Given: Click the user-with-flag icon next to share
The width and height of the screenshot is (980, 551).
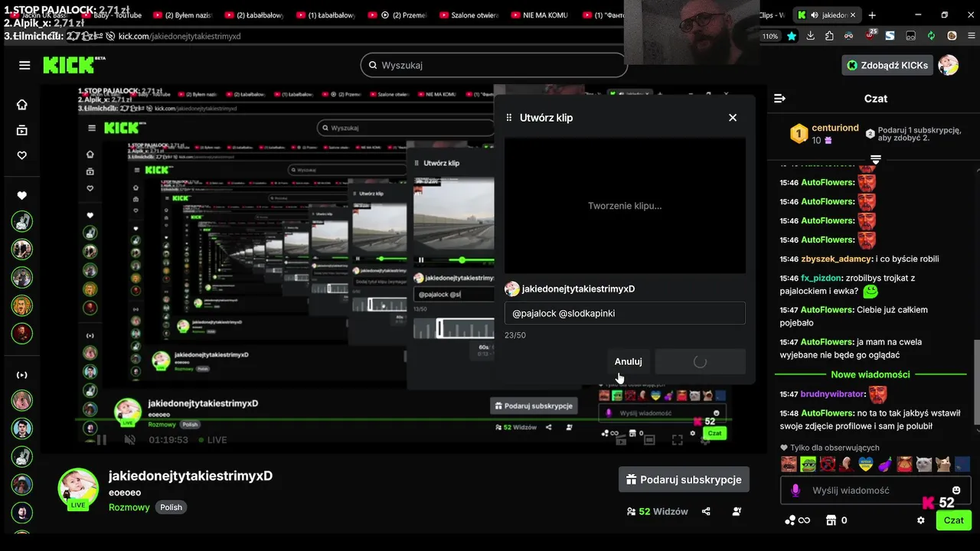Looking at the screenshot, I should pyautogui.click(x=737, y=511).
